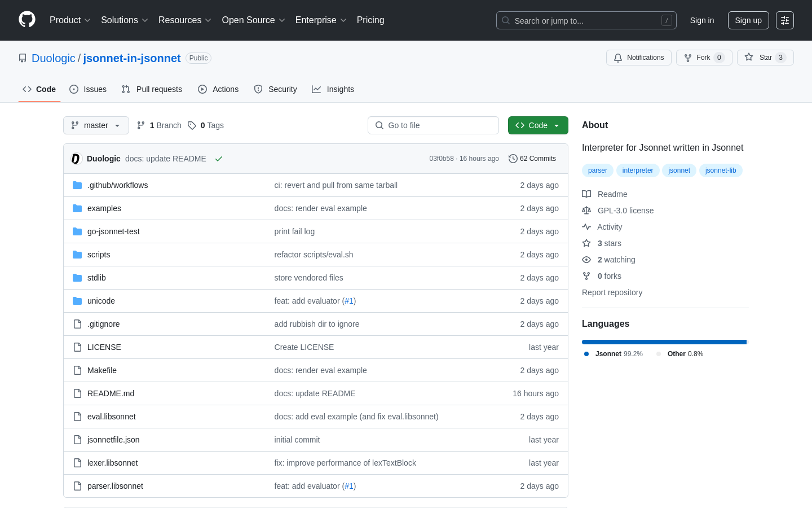Click the stdlib folder icon

(x=77, y=278)
